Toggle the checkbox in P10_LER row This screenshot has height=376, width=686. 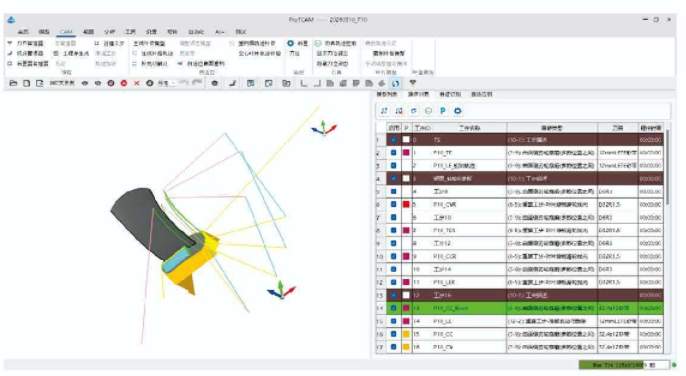(393, 282)
